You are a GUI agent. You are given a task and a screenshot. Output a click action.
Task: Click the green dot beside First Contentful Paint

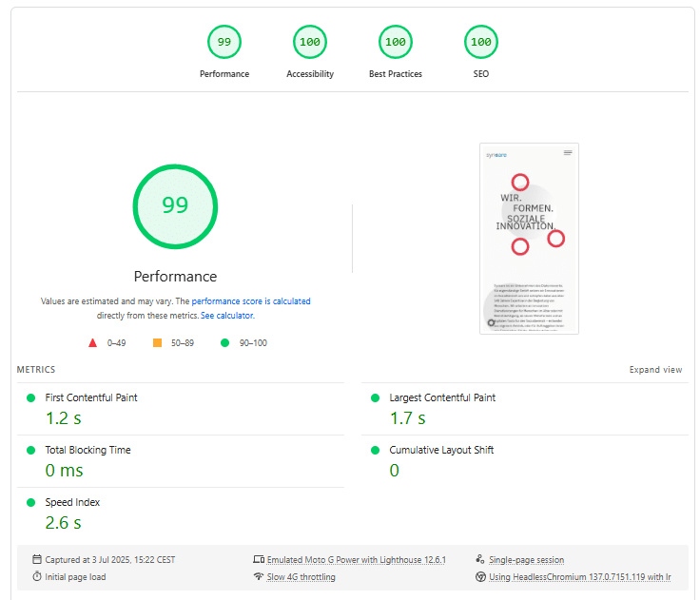(x=30, y=397)
